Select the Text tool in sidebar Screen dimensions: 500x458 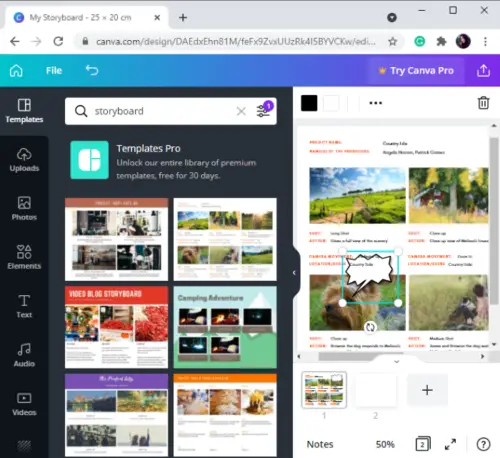(x=24, y=306)
